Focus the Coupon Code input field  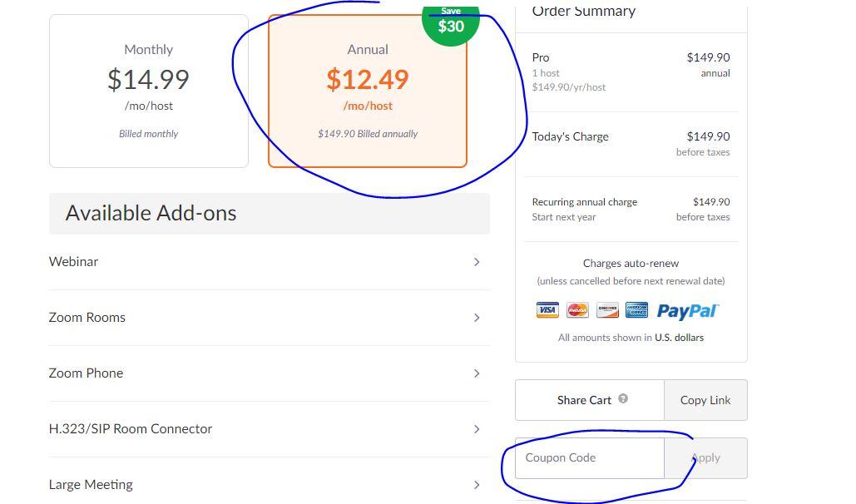589,458
